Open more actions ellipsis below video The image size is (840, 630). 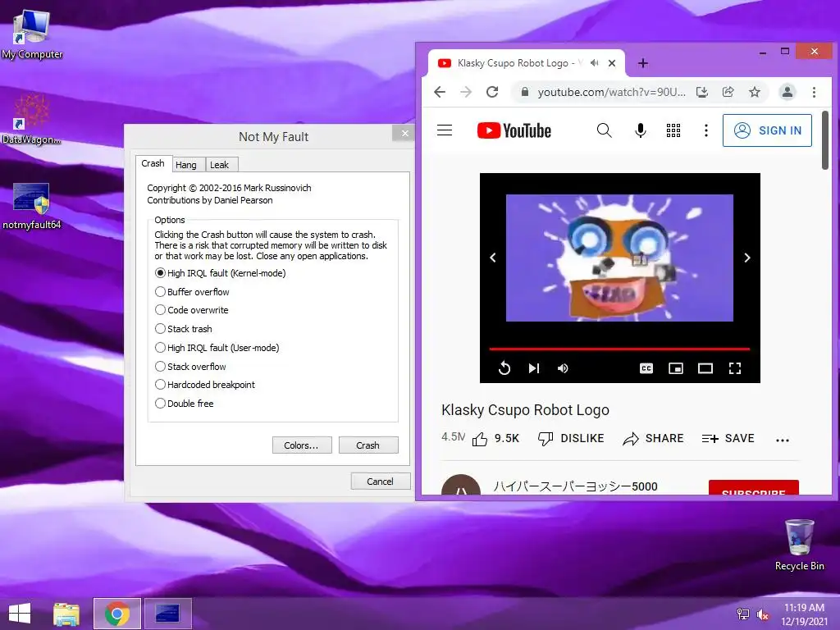(782, 441)
